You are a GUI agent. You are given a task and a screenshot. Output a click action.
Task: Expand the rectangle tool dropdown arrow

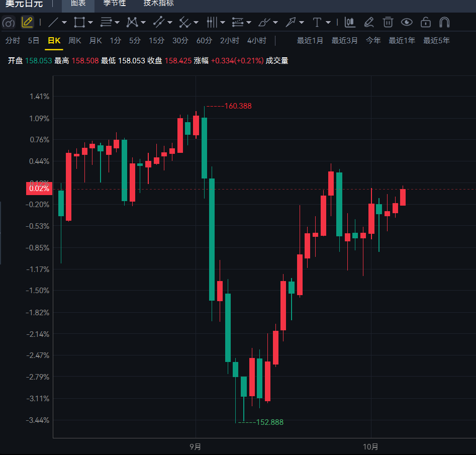point(90,23)
